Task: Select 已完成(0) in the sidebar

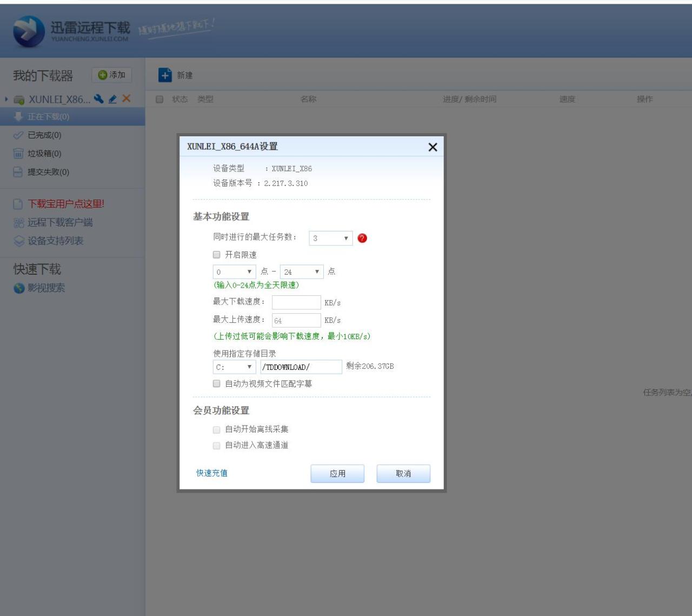Action: click(44, 135)
